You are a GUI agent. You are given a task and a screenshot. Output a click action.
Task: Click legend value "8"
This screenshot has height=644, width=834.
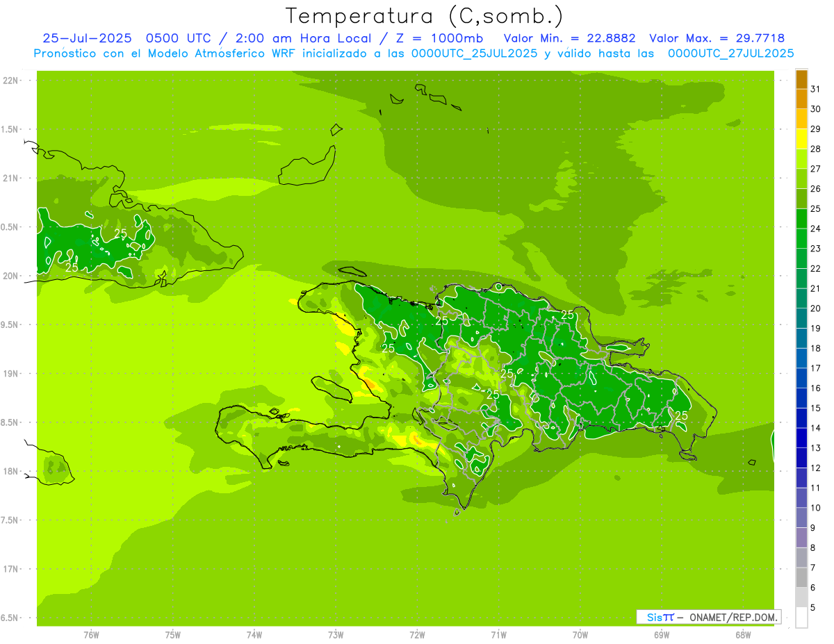(x=812, y=547)
